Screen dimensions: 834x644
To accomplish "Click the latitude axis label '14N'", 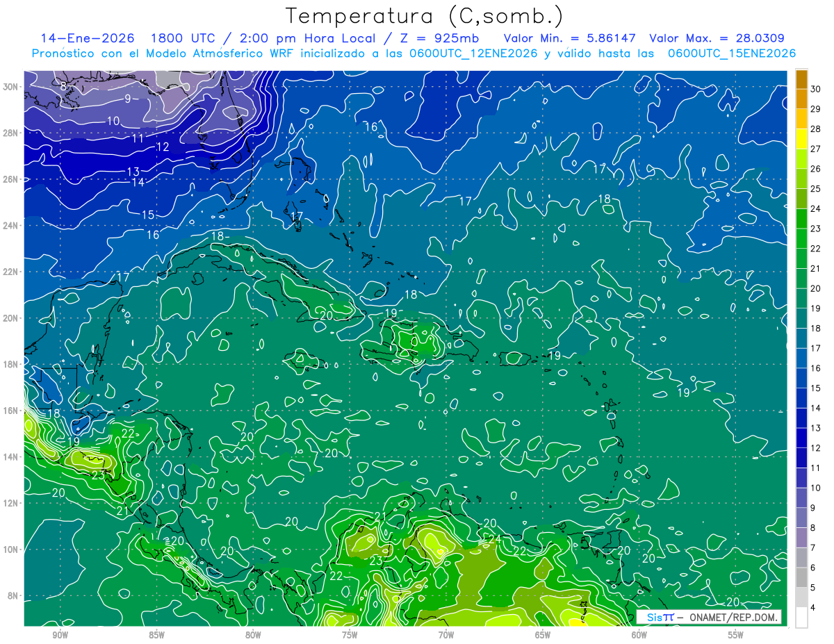I will (x=11, y=456).
